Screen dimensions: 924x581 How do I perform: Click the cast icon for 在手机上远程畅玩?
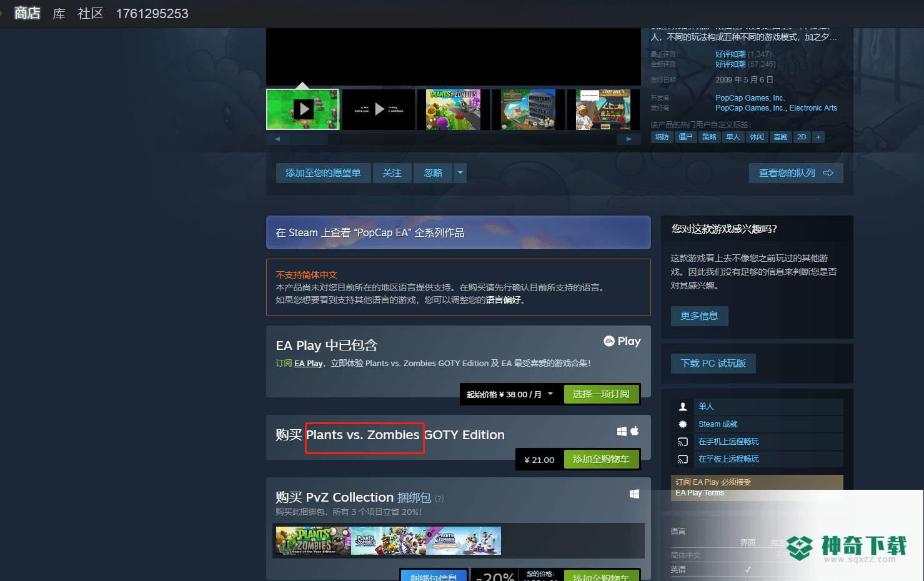[683, 442]
